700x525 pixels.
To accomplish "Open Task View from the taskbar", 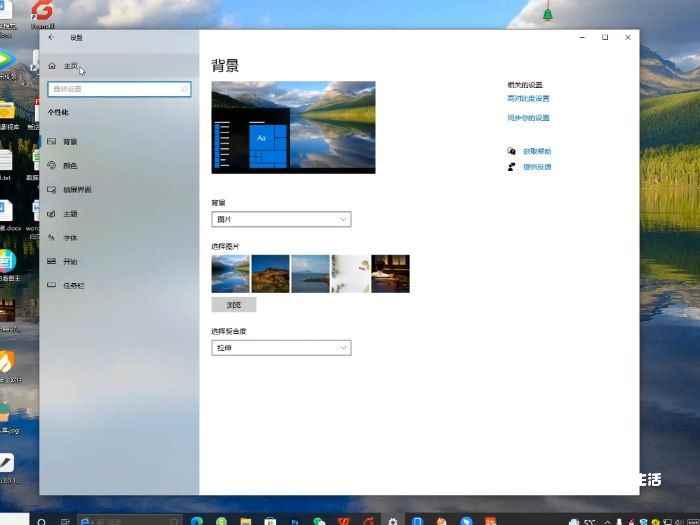I will point(65,521).
